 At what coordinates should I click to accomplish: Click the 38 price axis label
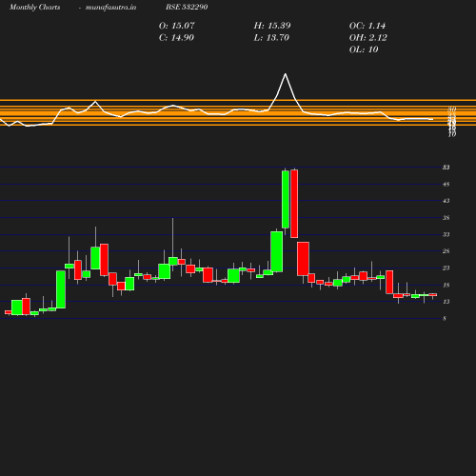click(x=446, y=218)
